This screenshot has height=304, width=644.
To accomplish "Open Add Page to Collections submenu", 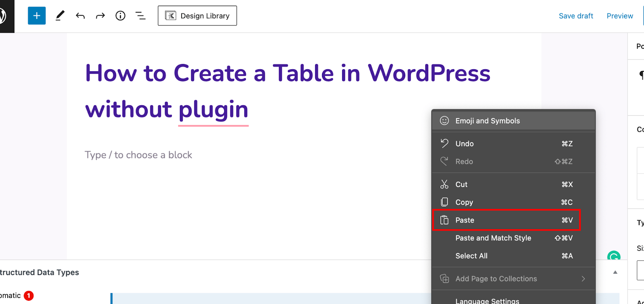I will click(513, 279).
